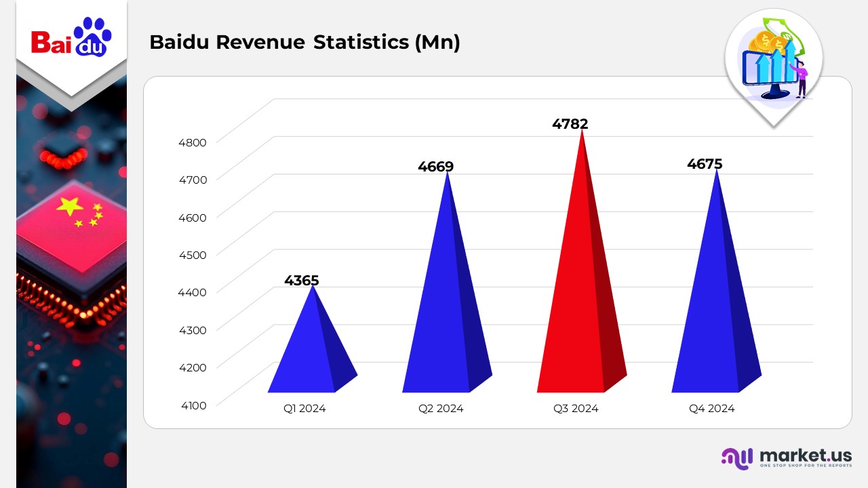The image size is (868, 488).
Task: Click the 4782 data label
Action: [x=570, y=124]
